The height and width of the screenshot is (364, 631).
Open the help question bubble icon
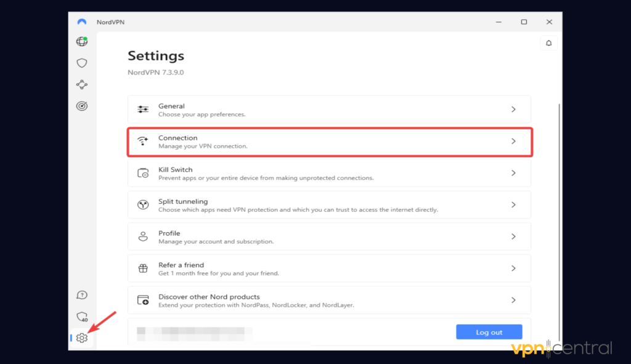81,294
